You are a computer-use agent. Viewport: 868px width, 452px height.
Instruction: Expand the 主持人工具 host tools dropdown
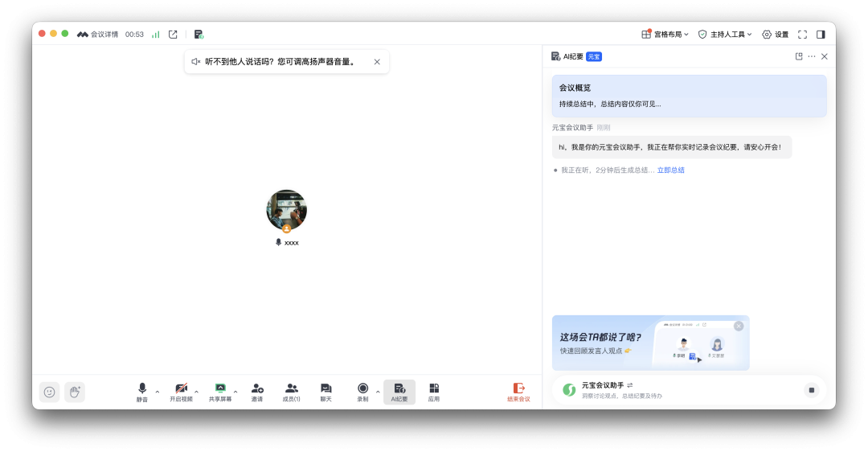(725, 35)
